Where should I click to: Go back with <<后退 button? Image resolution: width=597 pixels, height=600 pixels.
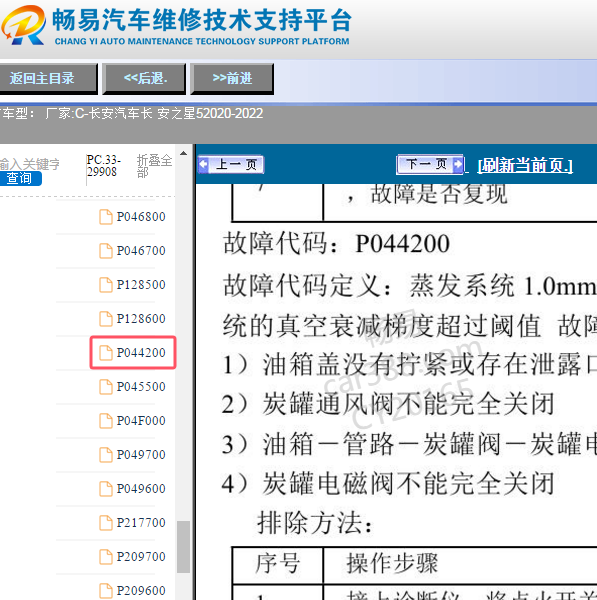click(145, 78)
